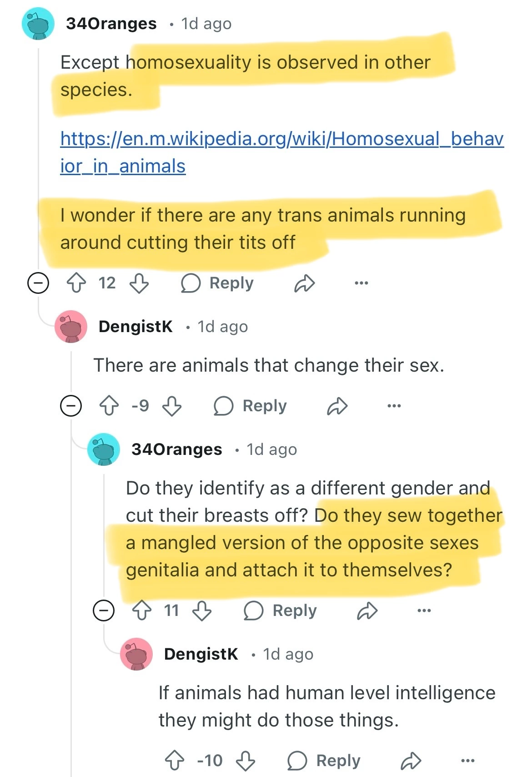Screen dimensions: 532x777
Task: Reply to DengistK's -10 comment
Action: click(324, 761)
